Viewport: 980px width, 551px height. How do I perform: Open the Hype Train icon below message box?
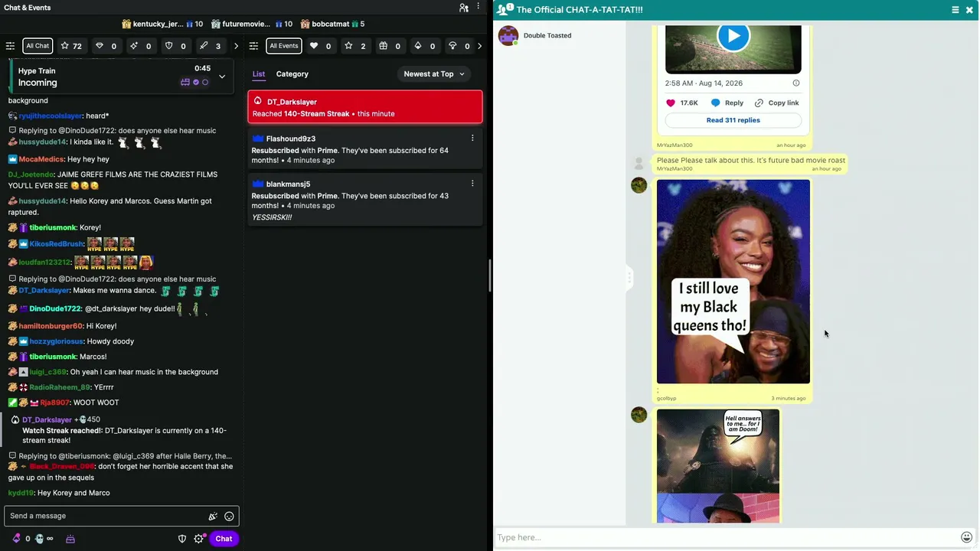click(x=70, y=539)
